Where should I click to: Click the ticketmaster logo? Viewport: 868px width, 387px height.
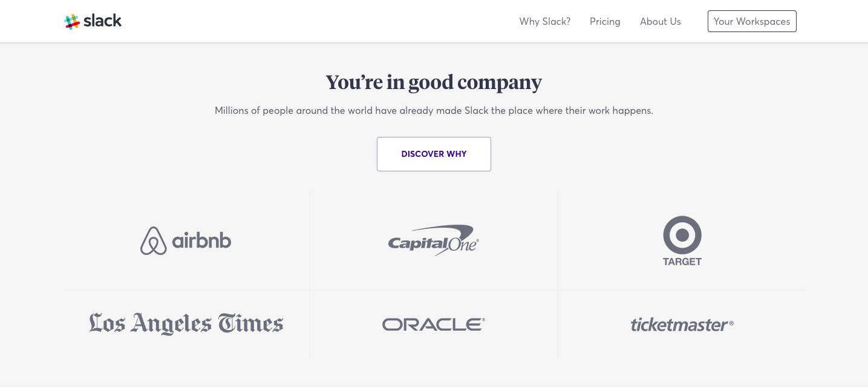(682, 325)
